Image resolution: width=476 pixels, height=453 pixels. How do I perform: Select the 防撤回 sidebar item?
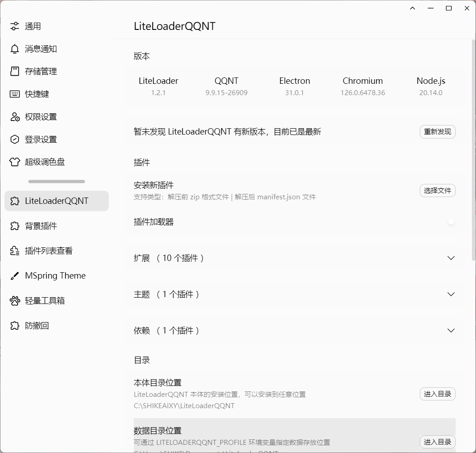pyautogui.click(x=37, y=326)
